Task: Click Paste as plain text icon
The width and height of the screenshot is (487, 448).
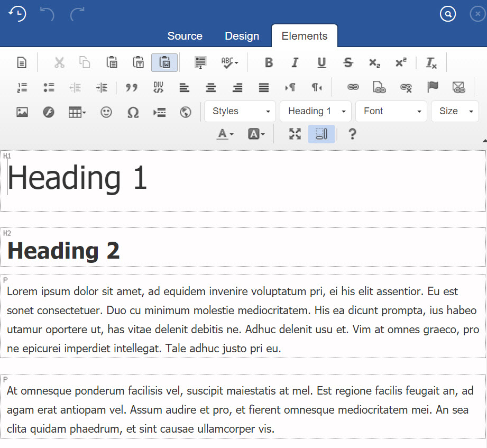Action: coord(138,62)
